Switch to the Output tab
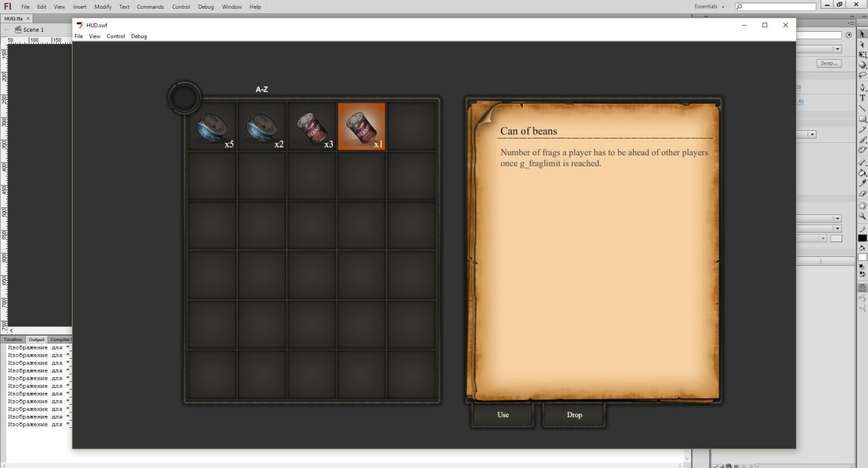 (37, 339)
